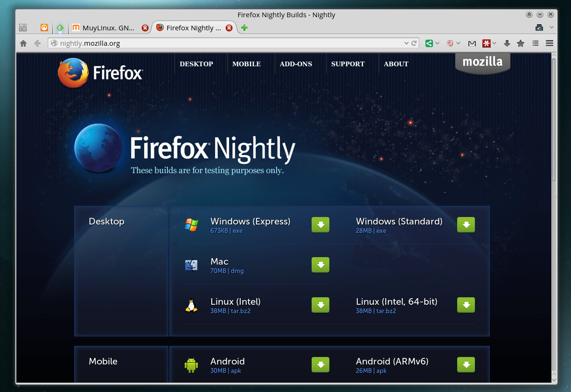This screenshot has height=392, width=571.
Task: Reload the page using the refresh icon
Action: pyautogui.click(x=414, y=43)
